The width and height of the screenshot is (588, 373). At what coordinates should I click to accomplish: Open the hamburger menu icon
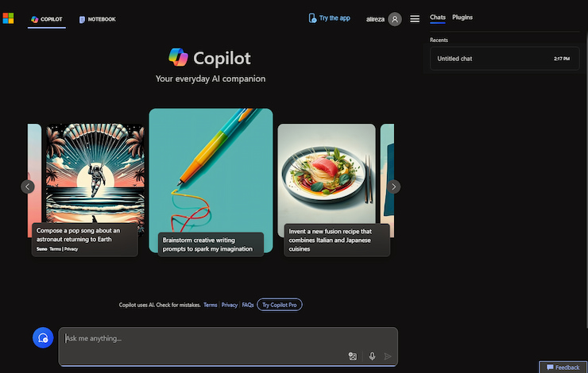415,19
